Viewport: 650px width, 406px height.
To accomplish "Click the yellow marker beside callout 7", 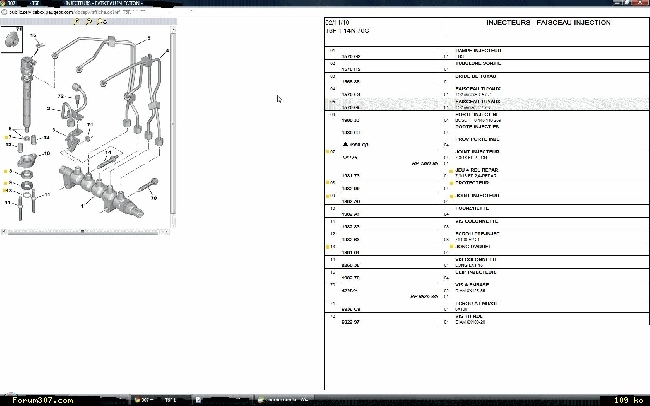I will [x=8, y=137].
